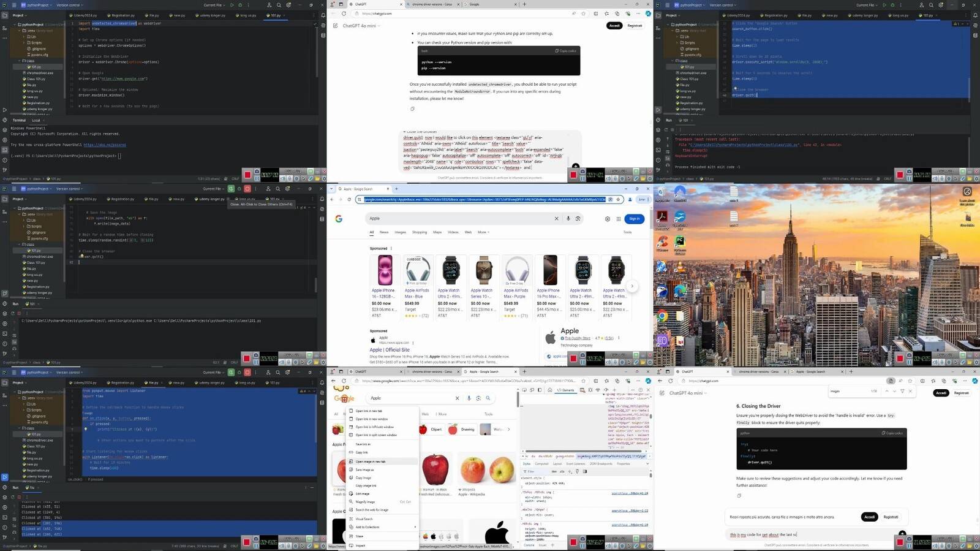
Task: Copy code from the python --version code block
Action: pos(565,51)
